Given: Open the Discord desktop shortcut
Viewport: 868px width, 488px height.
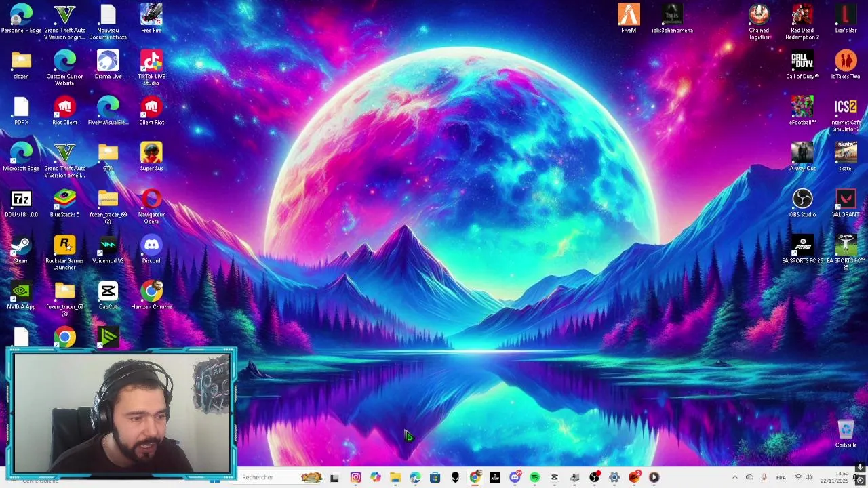Looking at the screenshot, I should point(151,249).
